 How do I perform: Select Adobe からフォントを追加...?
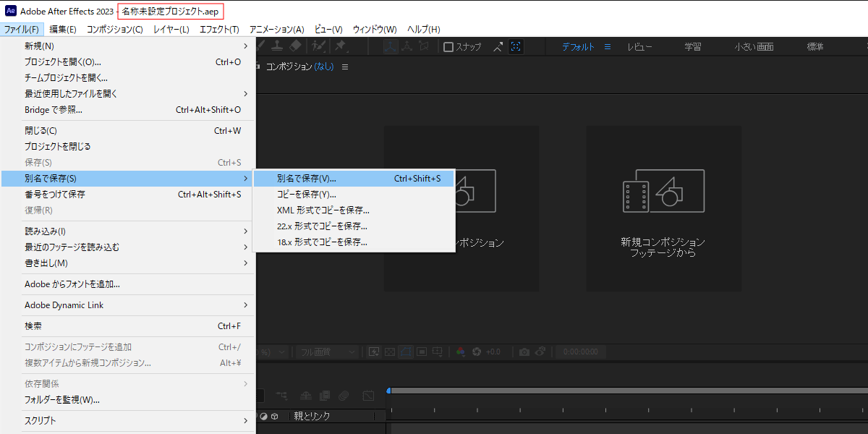[x=129, y=284]
